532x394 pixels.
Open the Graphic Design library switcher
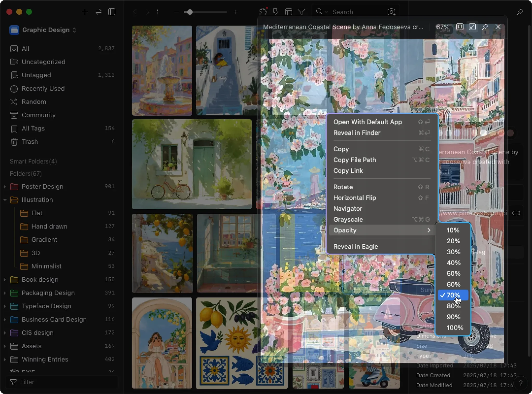(43, 30)
